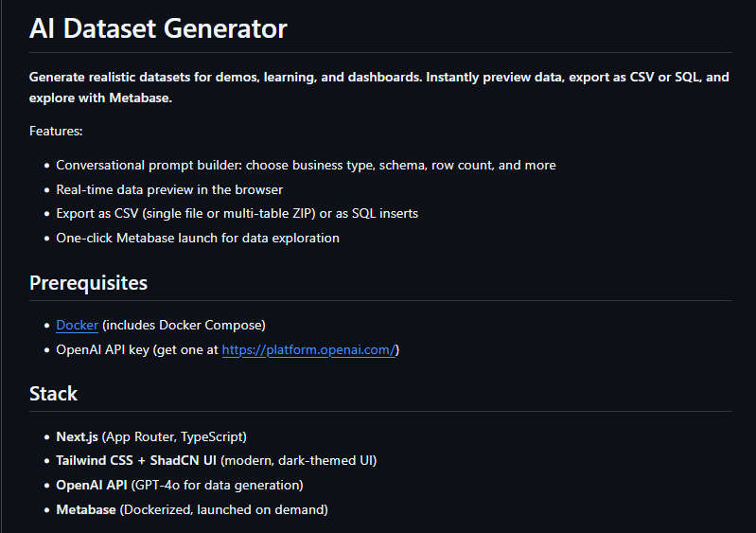Click the (Dockerized, launched on demand) text
Screen dimensions: 756x533
(223, 510)
